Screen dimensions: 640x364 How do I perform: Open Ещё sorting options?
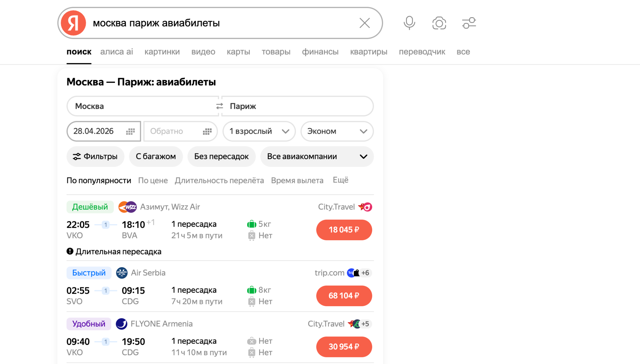tap(340, 180)
